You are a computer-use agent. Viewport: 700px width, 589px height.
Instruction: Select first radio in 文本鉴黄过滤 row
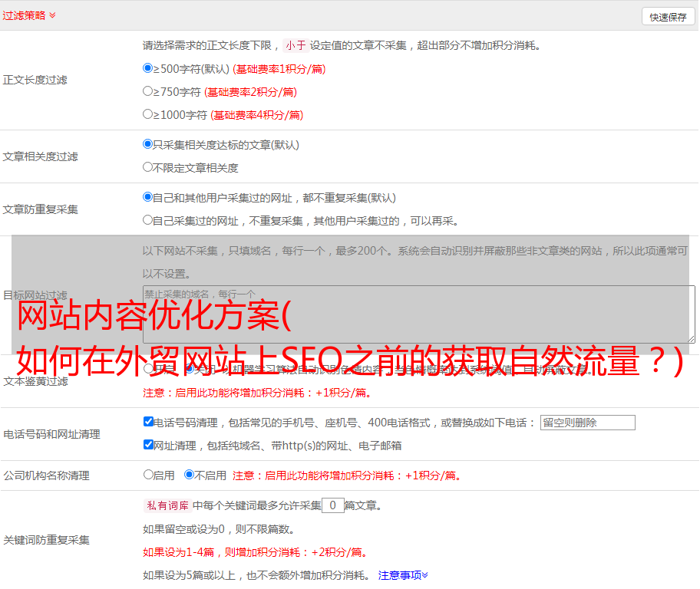click(x=148, y=369)
